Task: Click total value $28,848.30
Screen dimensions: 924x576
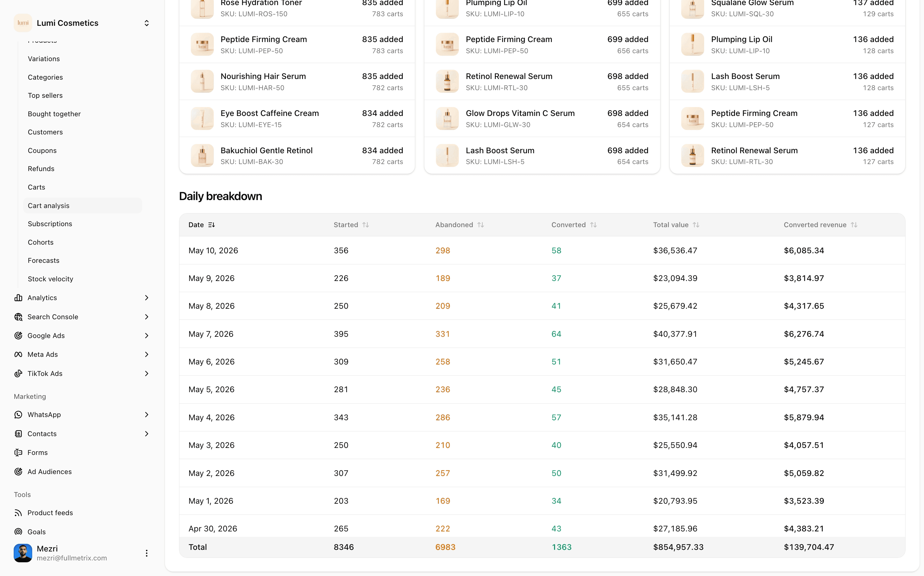Action: [x=675, y=390]
